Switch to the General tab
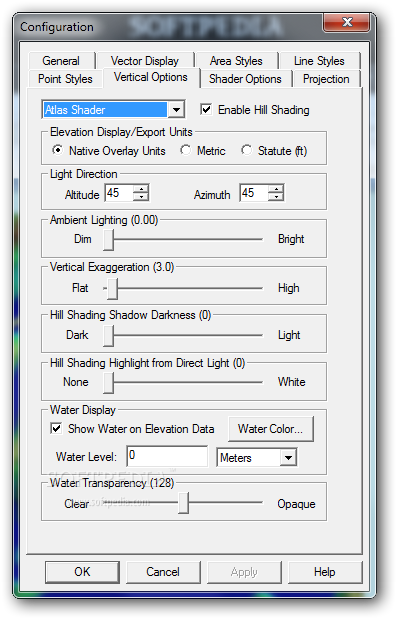This screenshot has height=619, width=397. [x=61, y=61]
